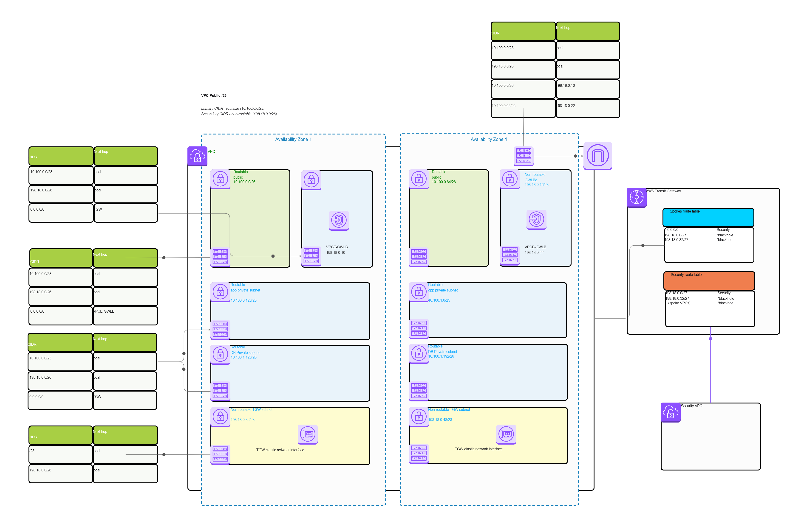The height and width of the screenshot is (532, 804).
Task: Select route table icon in DB subnet 10.100.1.128/26
Action: [x=220, y=391]
